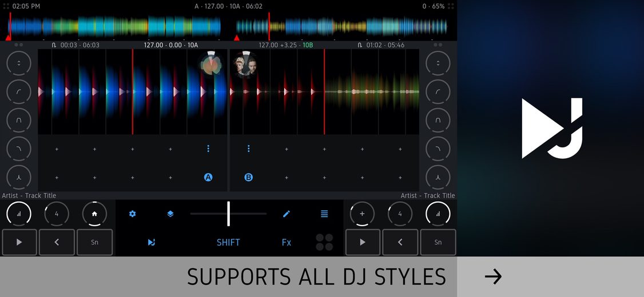Tap the grip dots beside 65%
Image resolution: width=644 pixels, height=297 pixels.
(x=451, y=6)
